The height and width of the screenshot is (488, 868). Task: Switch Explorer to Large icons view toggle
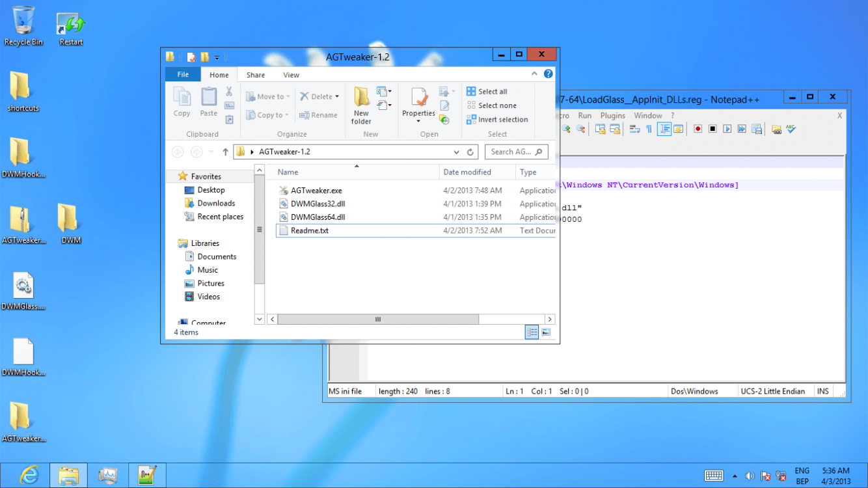click(546, 332)
